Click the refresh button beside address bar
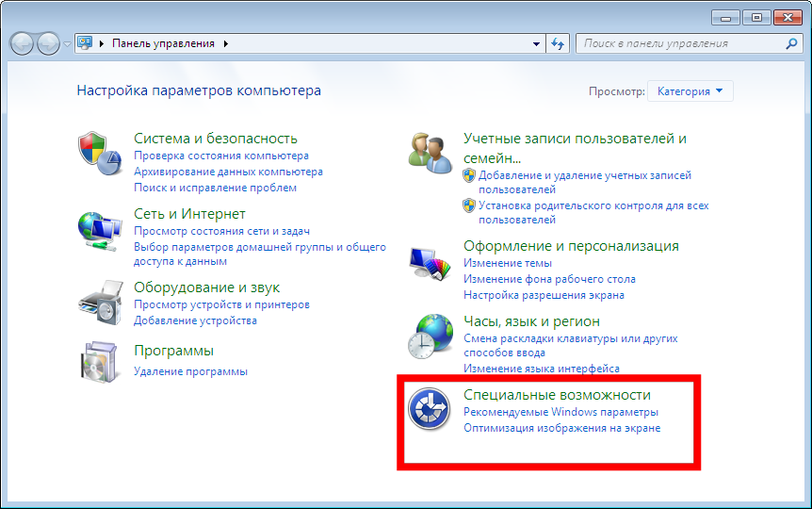The image size is (812, 509). [x=558, y=43]
